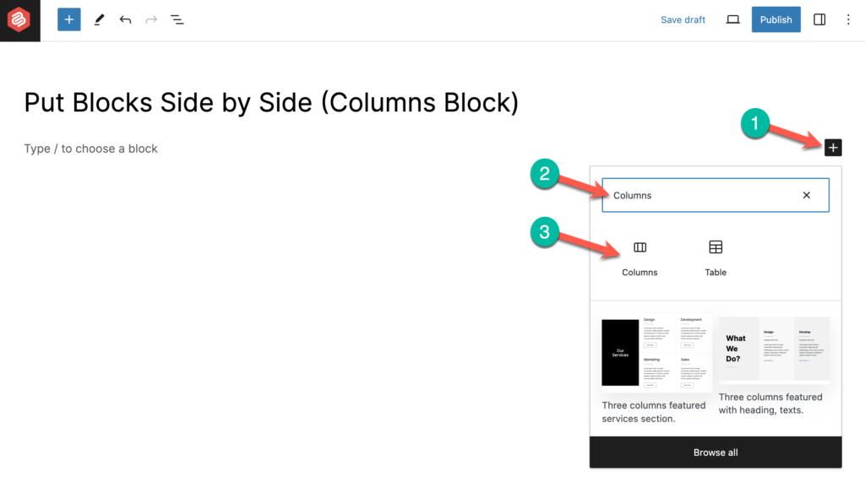Browse all available blocks
Image resolution: width=865 pixels, height=504 pixels.
715,452
